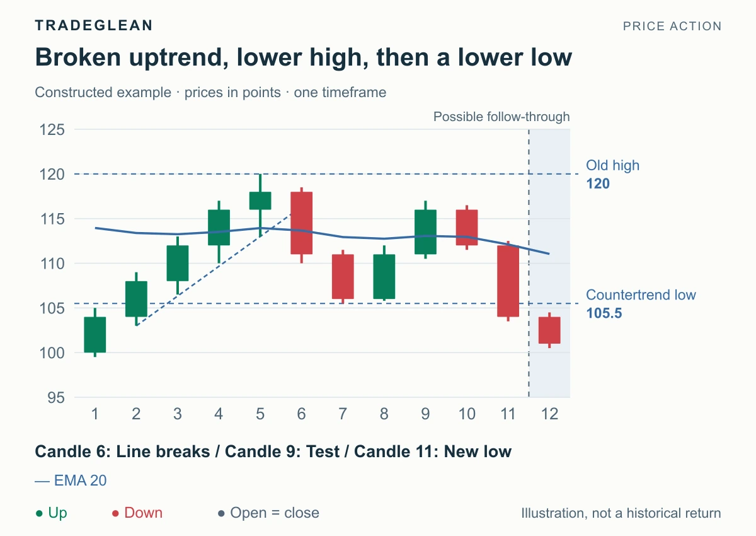The height and width of the screenshot is (536, 756).
Task: Click the Countertrend low 105.5 label
Action: (x=641, y=304)
